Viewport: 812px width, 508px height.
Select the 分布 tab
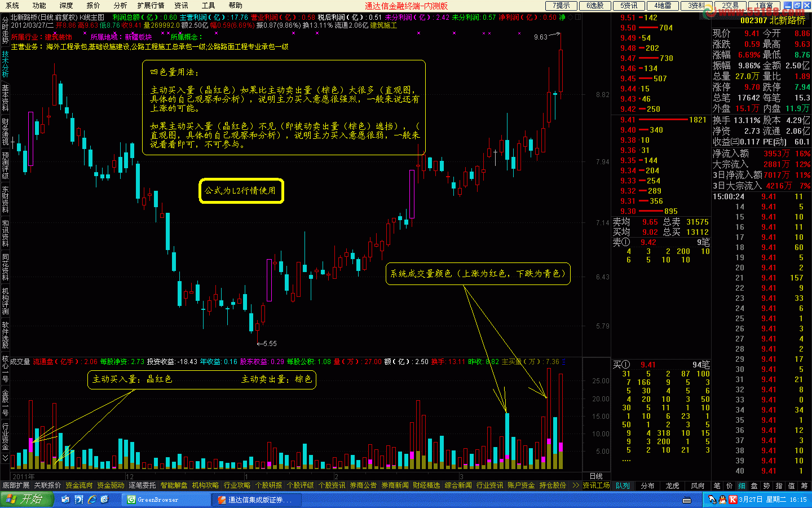647,485
